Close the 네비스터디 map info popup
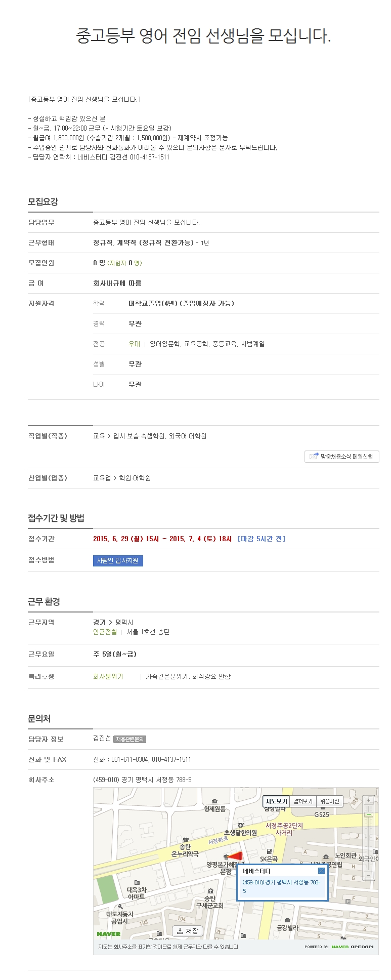391x980 pixels. (x=321, y=871)
